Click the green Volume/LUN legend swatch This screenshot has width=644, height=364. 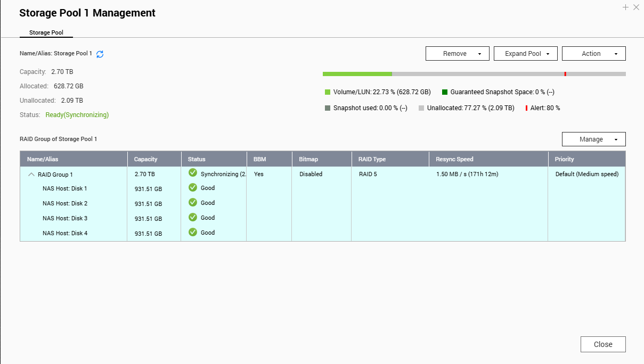click(328, 92)
